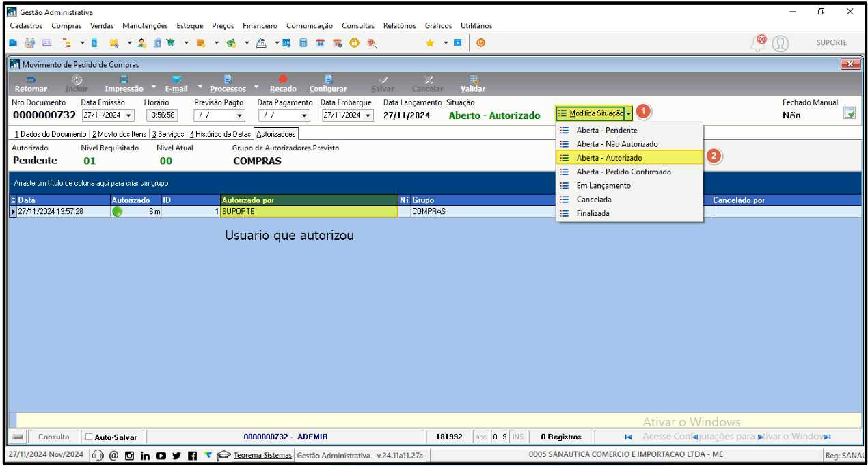This screenshot has width=868, height=466.
Task: Select the SUPORTE cell in grid
Action: (309, 212)
